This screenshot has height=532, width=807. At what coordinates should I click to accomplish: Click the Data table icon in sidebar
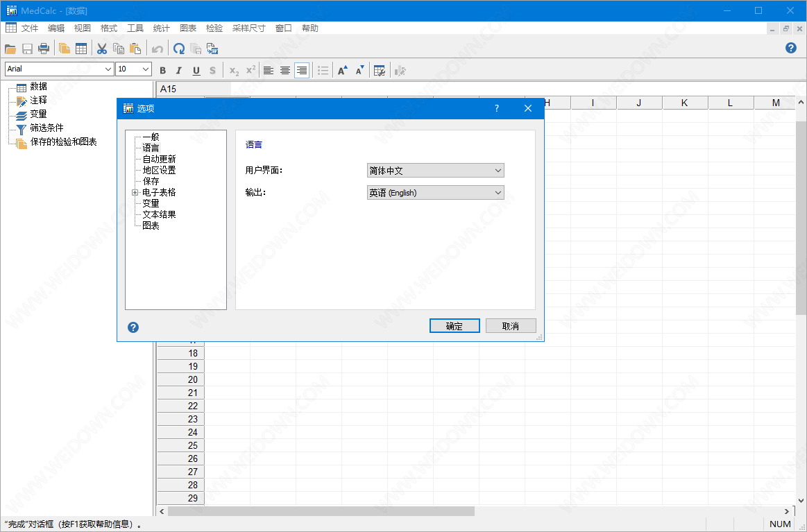(x=22, y=87)
